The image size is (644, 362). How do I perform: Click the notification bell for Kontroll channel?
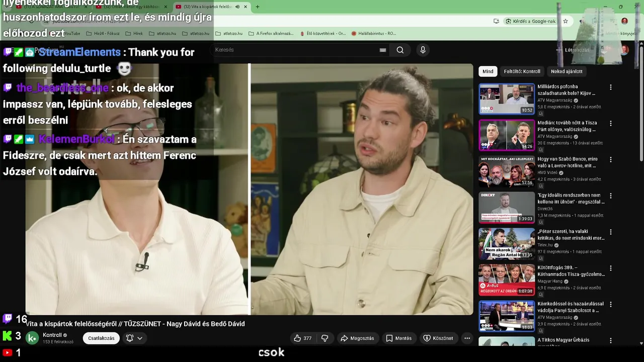click(x=129, y=338)
